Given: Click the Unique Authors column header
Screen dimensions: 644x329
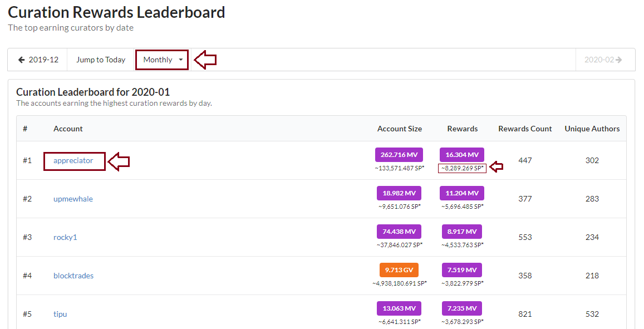Looking at the screenshot, I should point(592,129).
